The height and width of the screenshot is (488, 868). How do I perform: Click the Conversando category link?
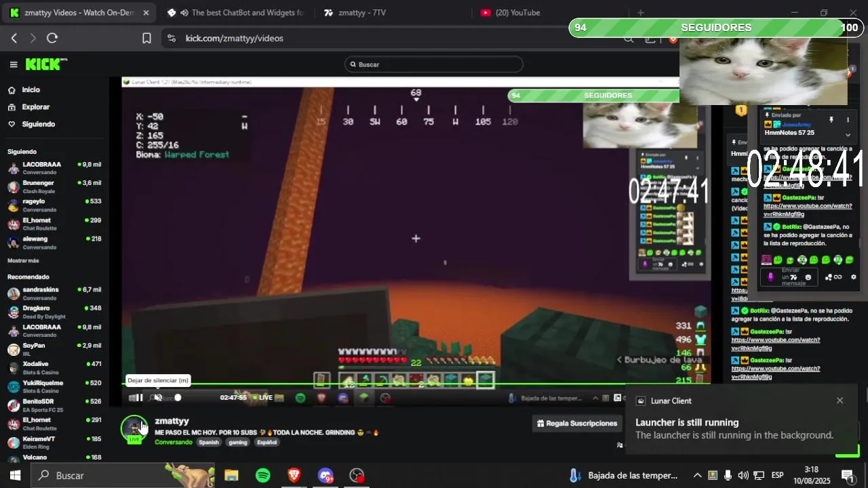point(174,443)
